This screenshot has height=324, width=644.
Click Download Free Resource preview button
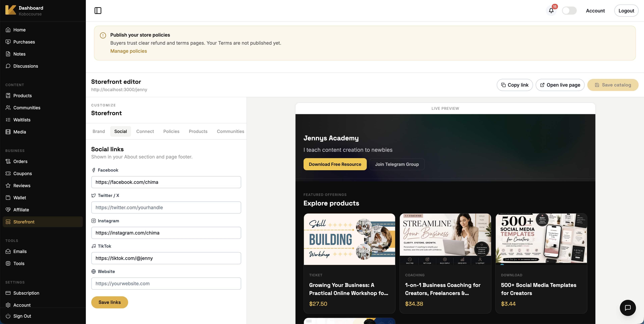point(335,164)
